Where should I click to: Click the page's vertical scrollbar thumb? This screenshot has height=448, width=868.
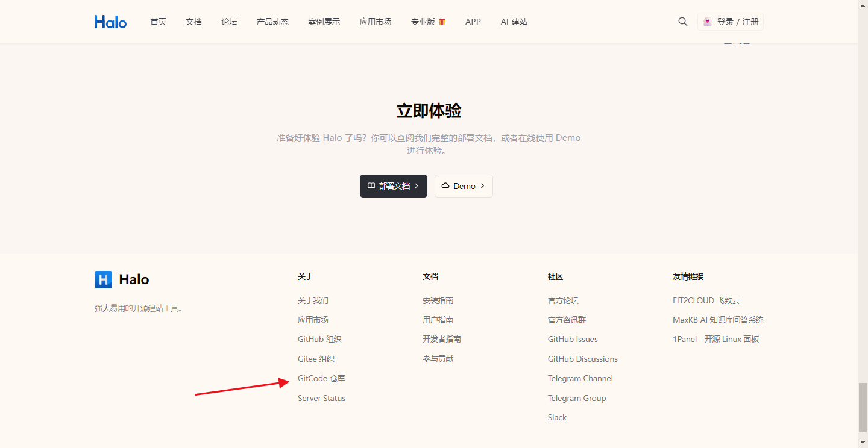click(863, 406)
